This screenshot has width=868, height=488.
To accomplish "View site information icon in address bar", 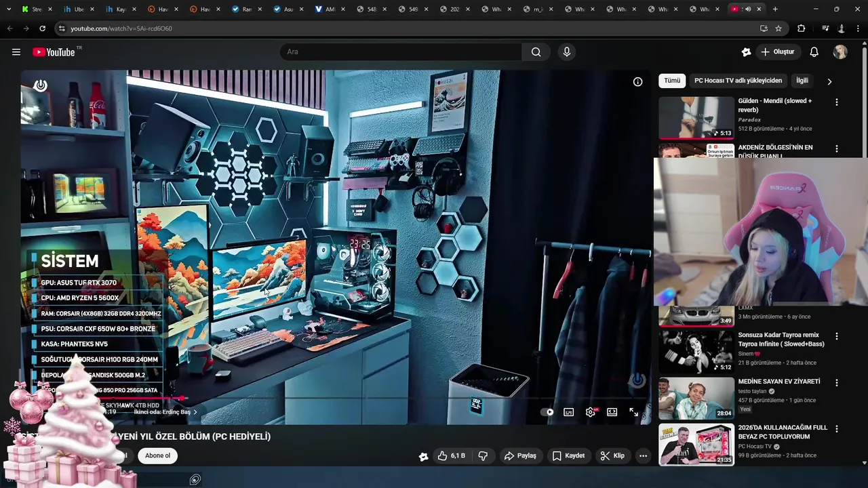I will [62, 28].
